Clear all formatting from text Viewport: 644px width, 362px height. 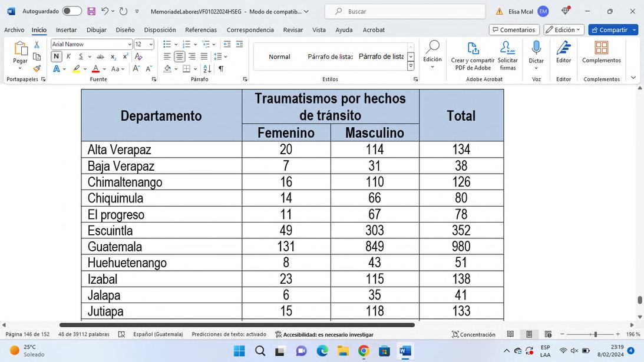point(138,57)
